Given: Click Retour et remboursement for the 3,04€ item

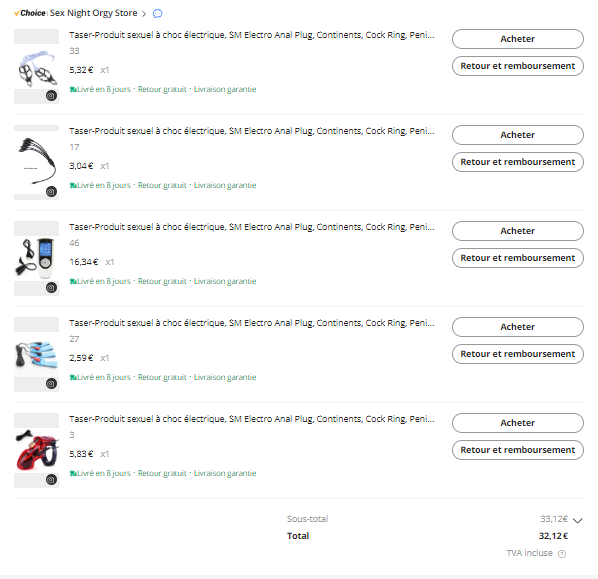Looking at the screenshot, I should [518, 162].
